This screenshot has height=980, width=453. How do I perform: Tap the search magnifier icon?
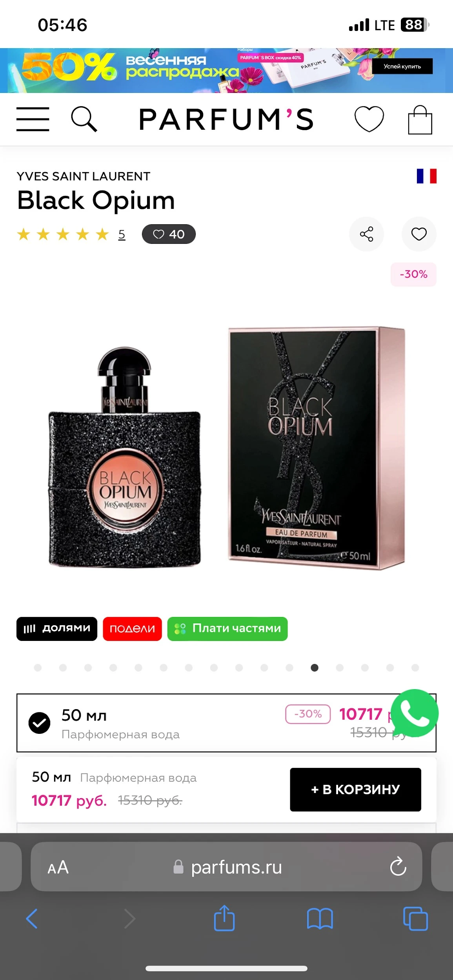pyautogui.click(x=84, y=119)
